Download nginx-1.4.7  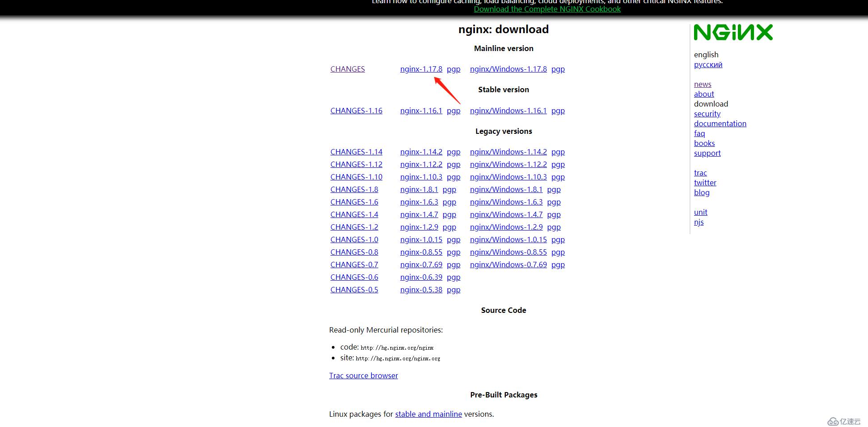[419, 214]
